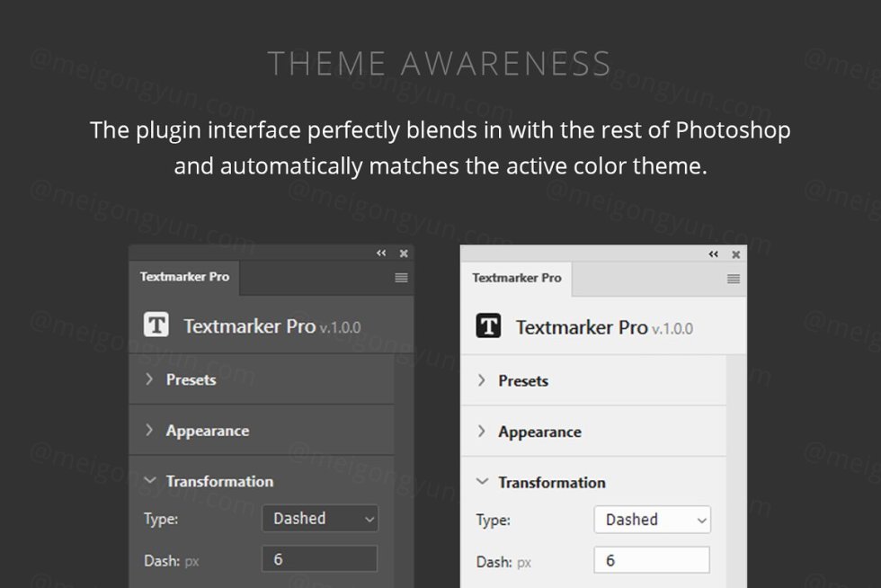Open the Dashed type dropdown in light panel
The width and height of the screenshot is (881, 588).
(652, 520)
